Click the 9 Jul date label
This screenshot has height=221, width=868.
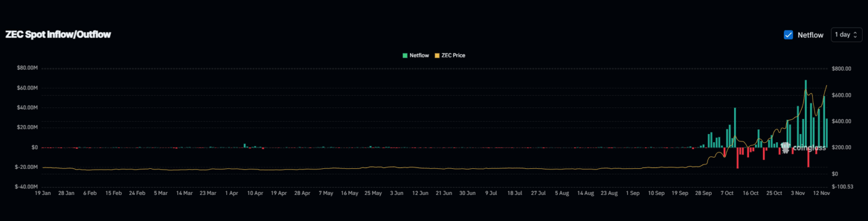(x=491, y=193)
